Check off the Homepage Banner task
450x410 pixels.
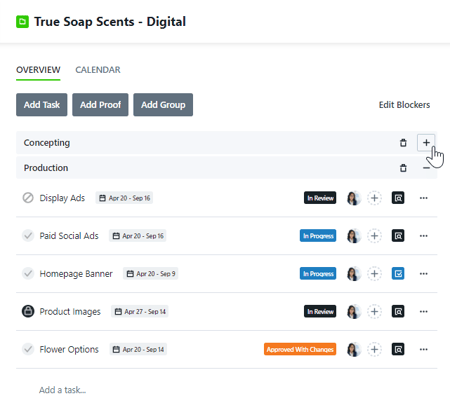[x=28, y=274]
